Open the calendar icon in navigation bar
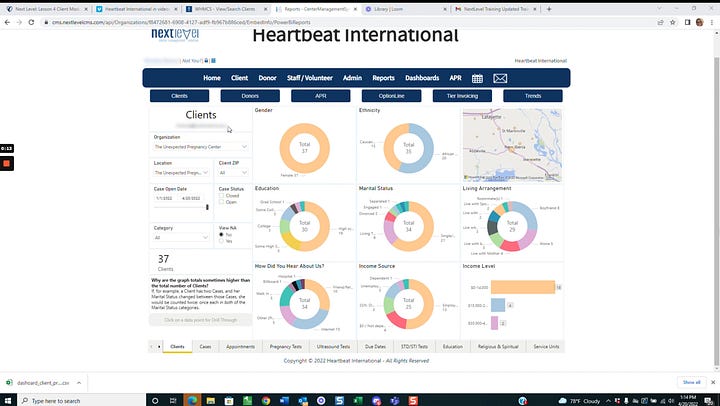Viewport: 720px width, 406px height. click(x=477, y=79)
